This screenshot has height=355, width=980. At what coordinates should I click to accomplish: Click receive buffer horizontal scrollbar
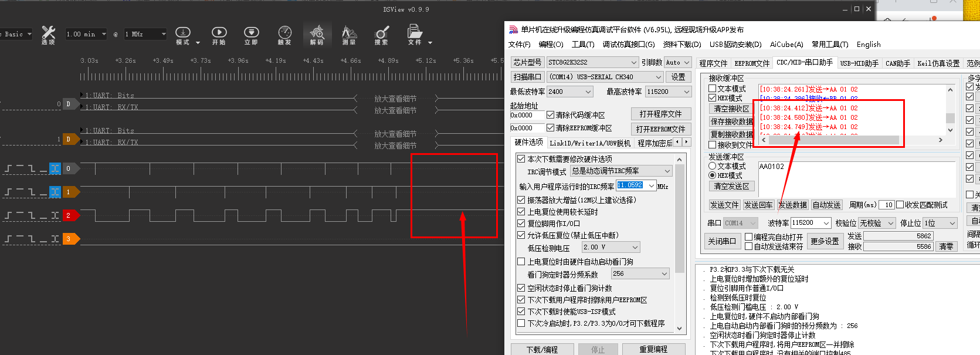click(852, 140)
